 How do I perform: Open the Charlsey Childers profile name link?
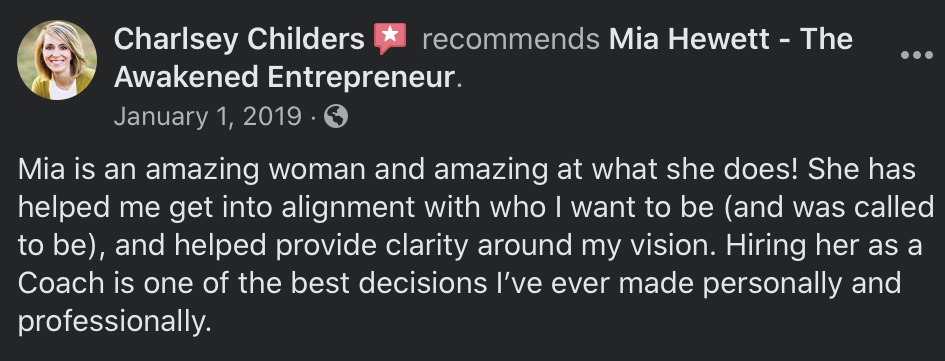[x=239, y=40]
